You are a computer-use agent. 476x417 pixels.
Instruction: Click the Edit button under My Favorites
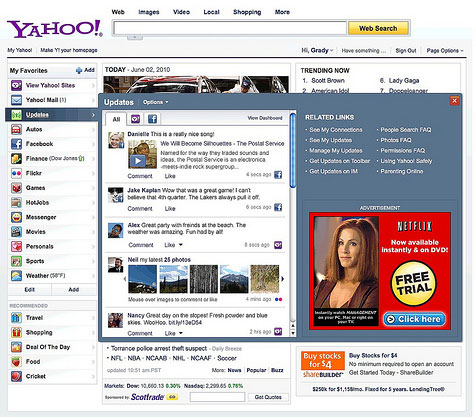click(x=30, y=290)
